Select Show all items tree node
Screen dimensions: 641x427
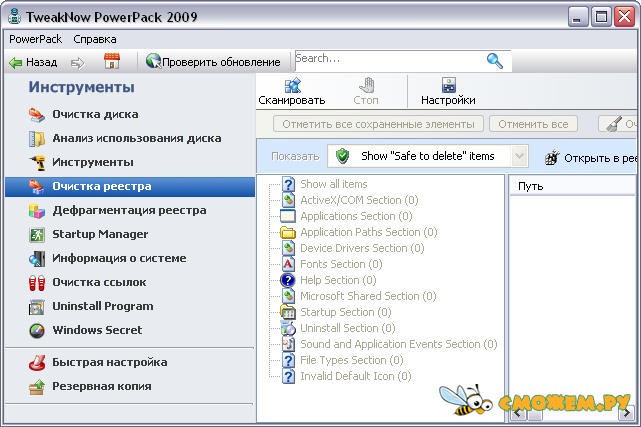pyautogui.click(x=334, y=184)
